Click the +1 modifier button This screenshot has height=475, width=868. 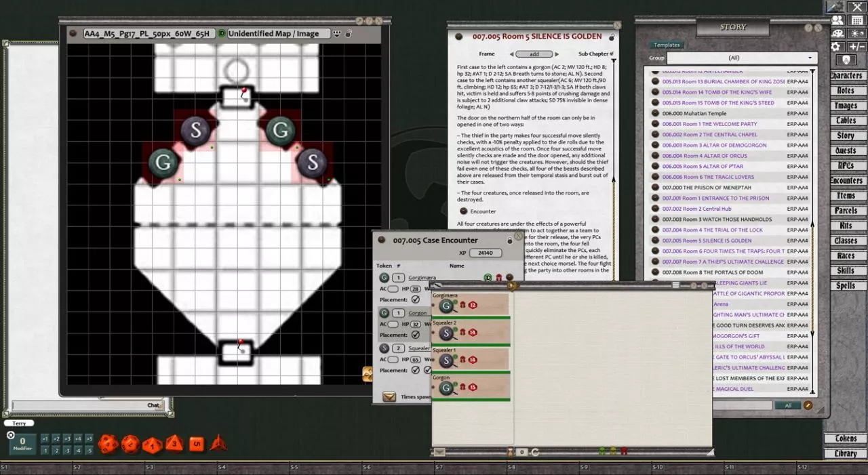pos(45,439)
